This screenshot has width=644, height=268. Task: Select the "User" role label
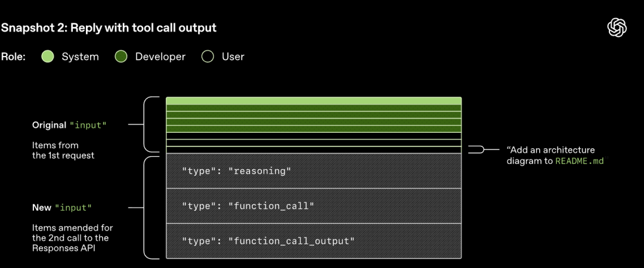click(233, 57)
